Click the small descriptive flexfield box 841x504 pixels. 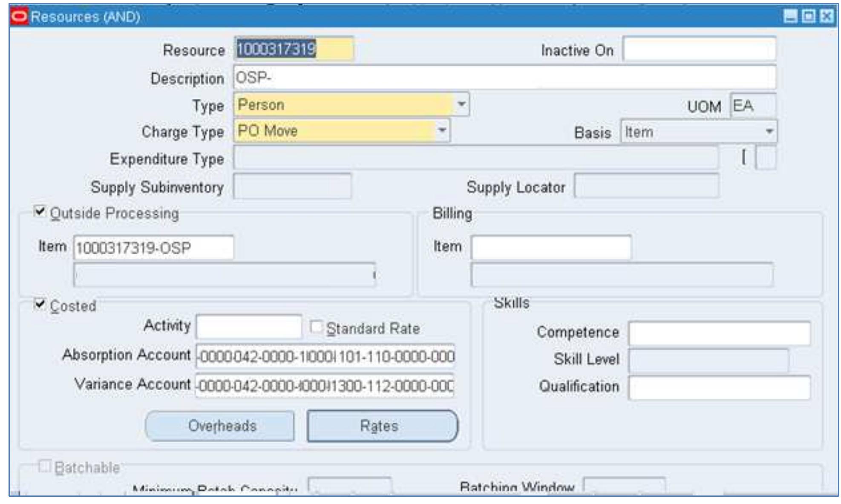point(765,158)
